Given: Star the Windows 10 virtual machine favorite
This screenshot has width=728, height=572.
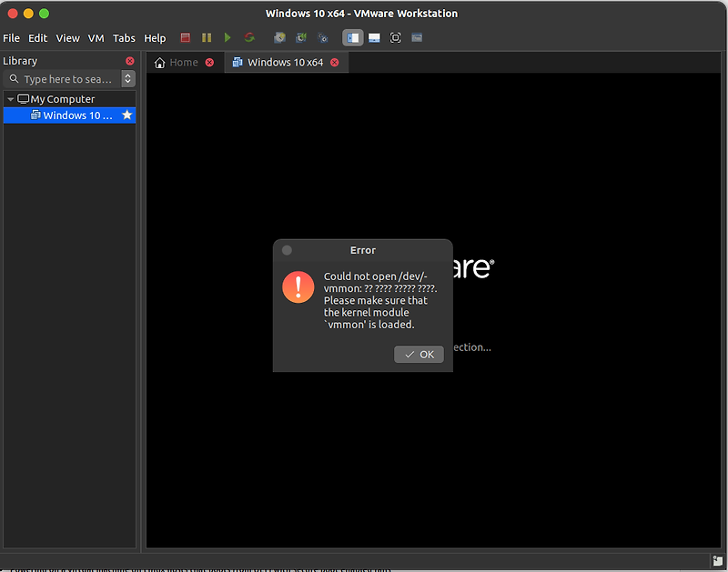Looking at the screenshot, I should tap(128, 115).
